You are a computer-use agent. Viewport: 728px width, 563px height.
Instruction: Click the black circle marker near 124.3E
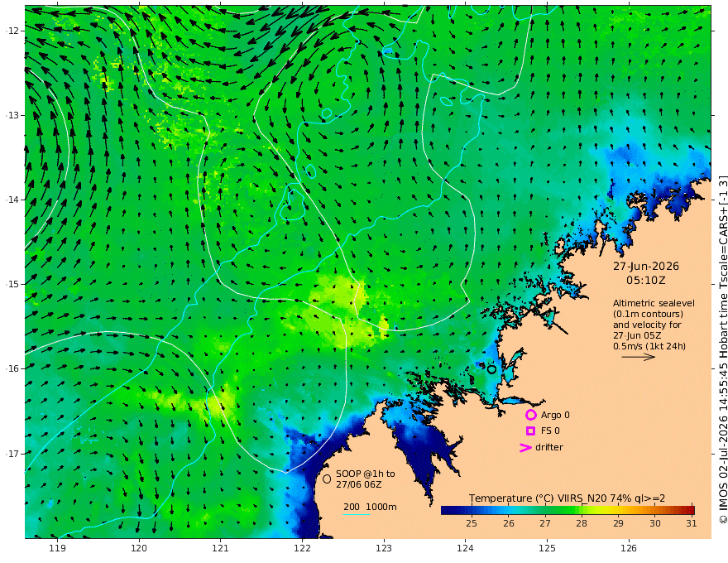point(491,369)
